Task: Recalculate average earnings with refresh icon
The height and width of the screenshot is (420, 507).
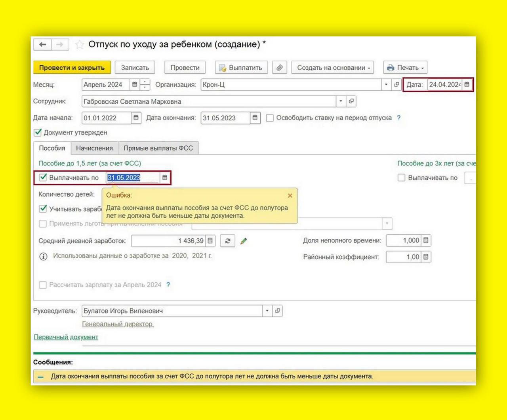Action: tap(228, 241)
